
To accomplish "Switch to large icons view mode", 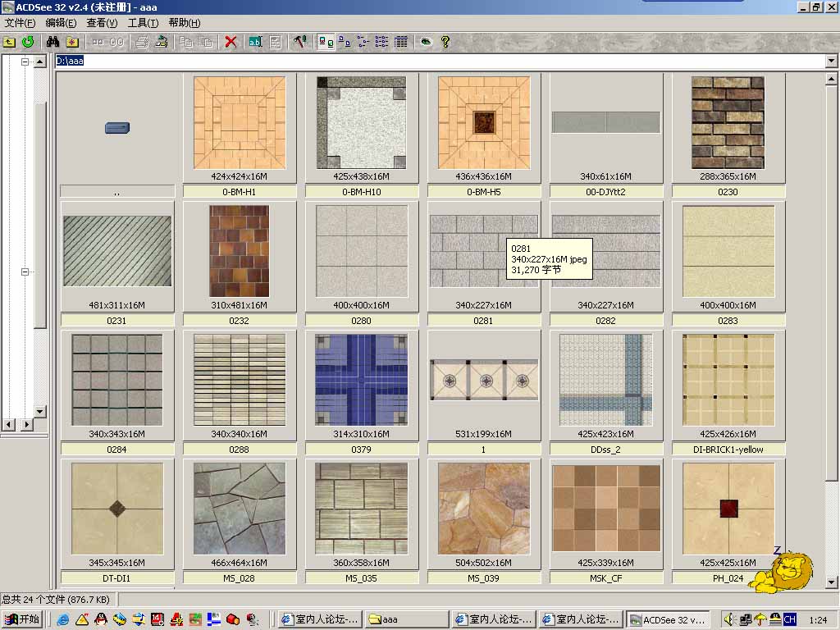I will 345,42.
